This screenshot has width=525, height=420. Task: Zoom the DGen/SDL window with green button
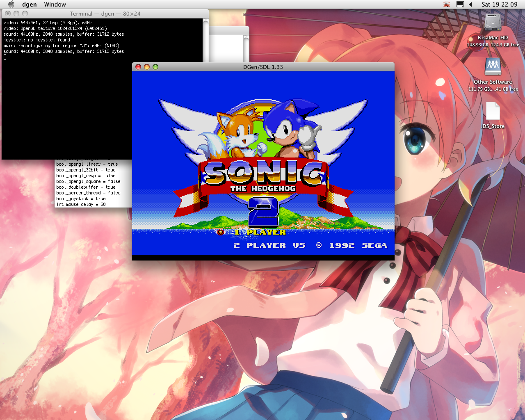pos(155,67)
